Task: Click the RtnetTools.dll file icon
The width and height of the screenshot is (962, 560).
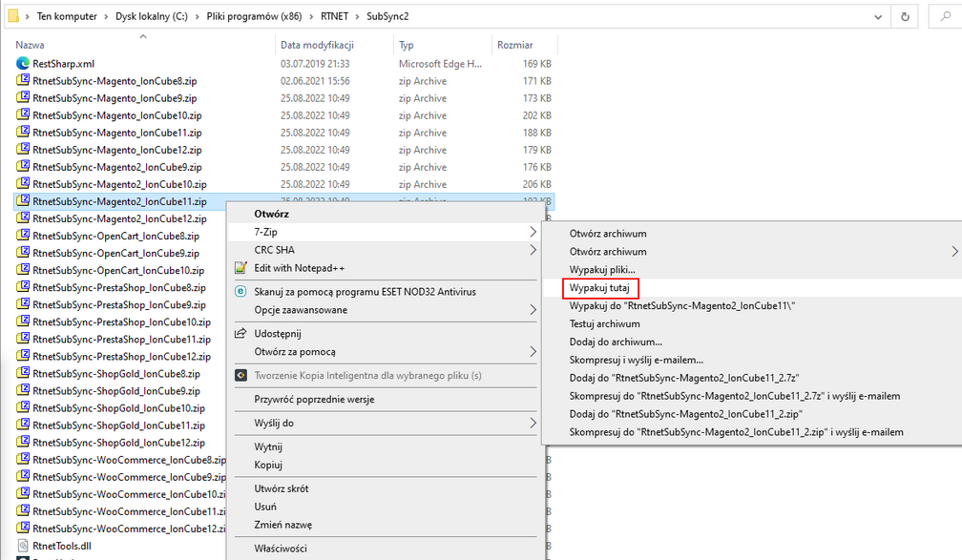Action: click(x=23, y=546)
